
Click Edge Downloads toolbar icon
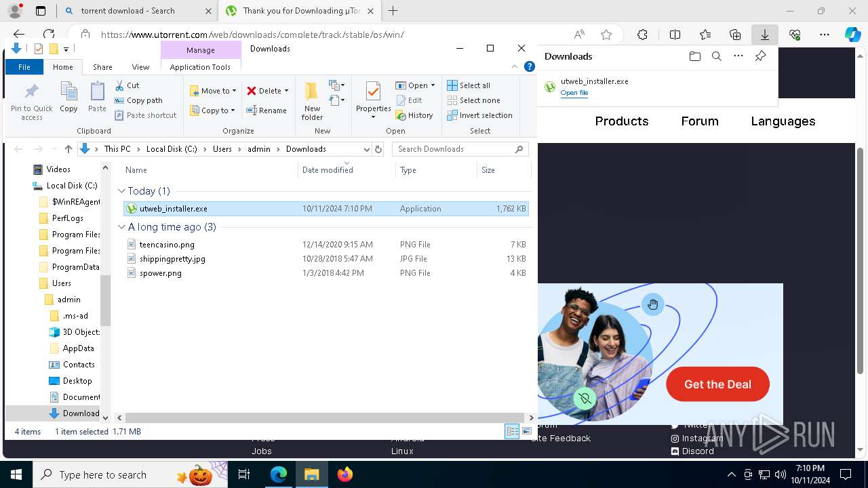pos(764,35)
